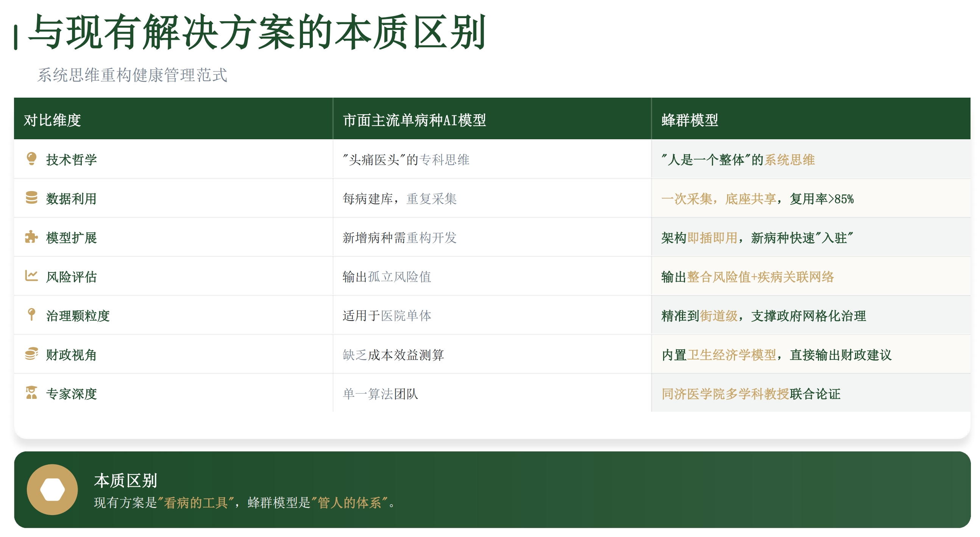Select the 市面主流单病种AI模型 column header
This screenshot has width=980, height=537.
(x=414, y=121)
